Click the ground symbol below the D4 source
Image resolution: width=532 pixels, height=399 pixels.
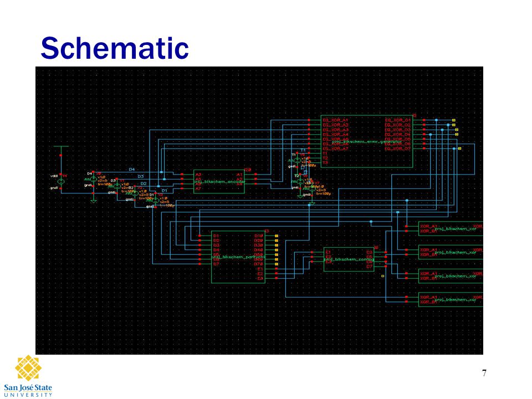(93, 201)
